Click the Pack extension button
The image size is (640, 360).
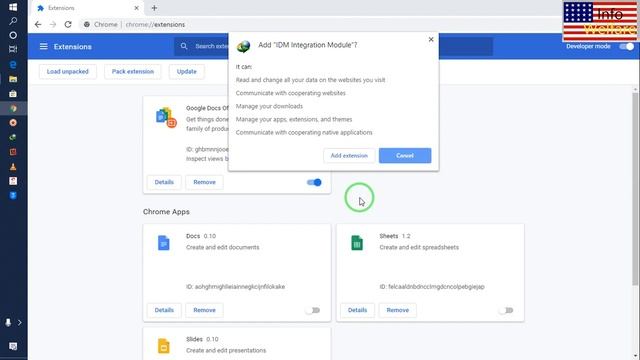[x=133, y=71]
